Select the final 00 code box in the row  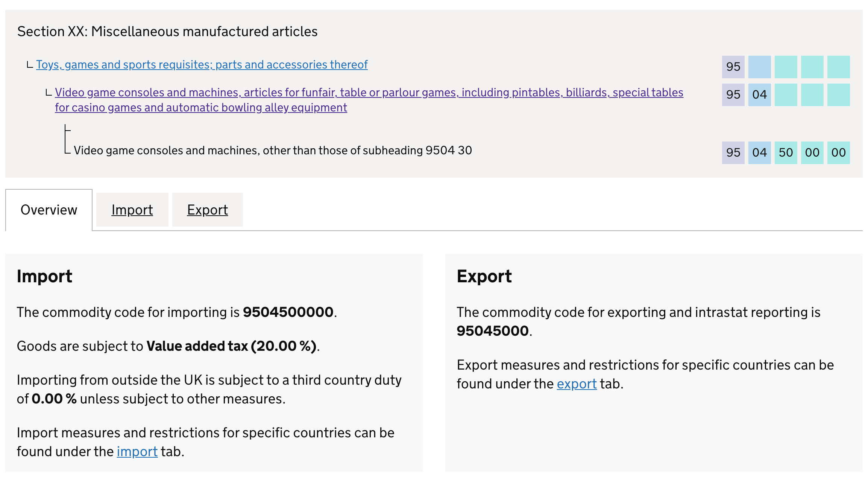pyautogui.click(x=838, y=152)
